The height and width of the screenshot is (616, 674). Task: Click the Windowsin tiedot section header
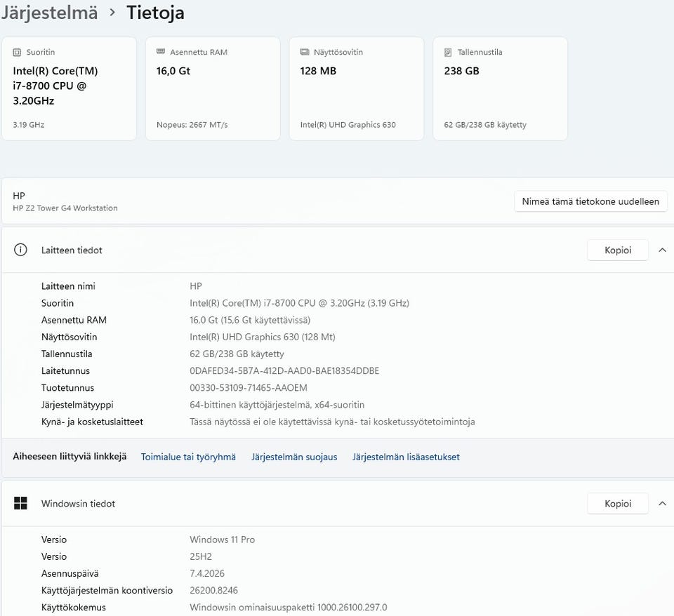337,504
